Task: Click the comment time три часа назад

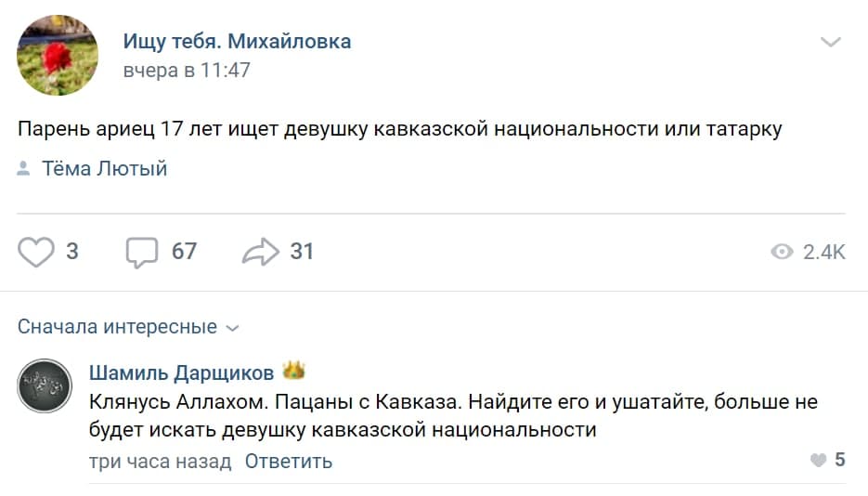Action: click(161, 462)
